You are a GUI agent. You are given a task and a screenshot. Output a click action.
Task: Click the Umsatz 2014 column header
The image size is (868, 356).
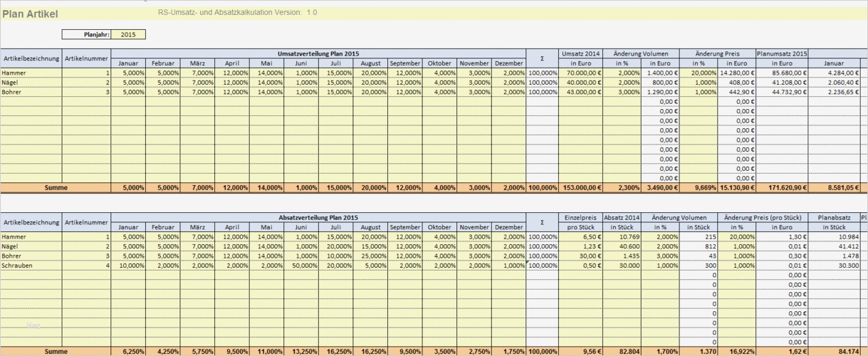point(581,54)
